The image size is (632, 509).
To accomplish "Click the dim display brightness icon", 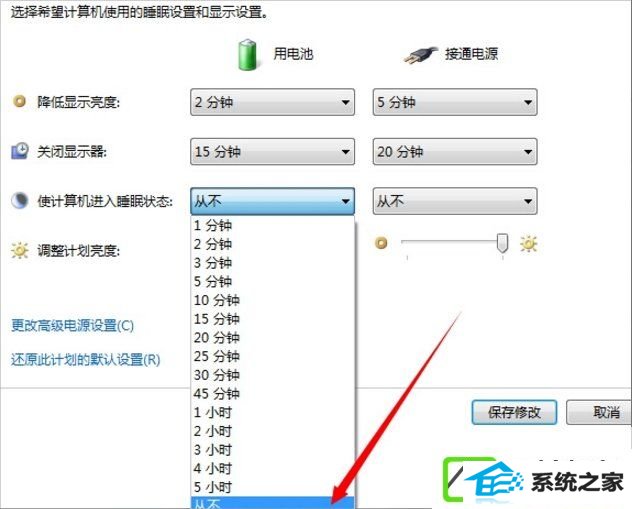I will click(19, 101).
